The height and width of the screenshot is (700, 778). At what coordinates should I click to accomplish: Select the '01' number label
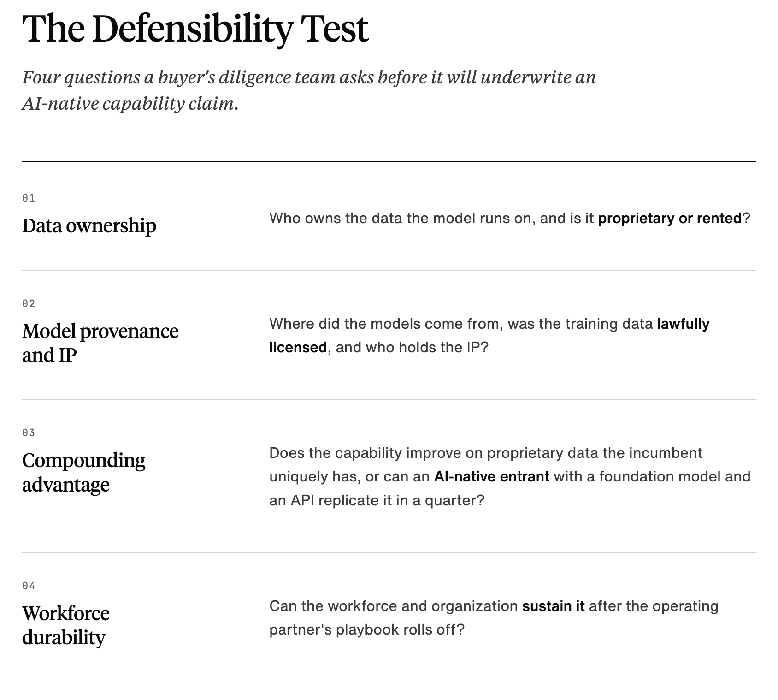point(29,198)
